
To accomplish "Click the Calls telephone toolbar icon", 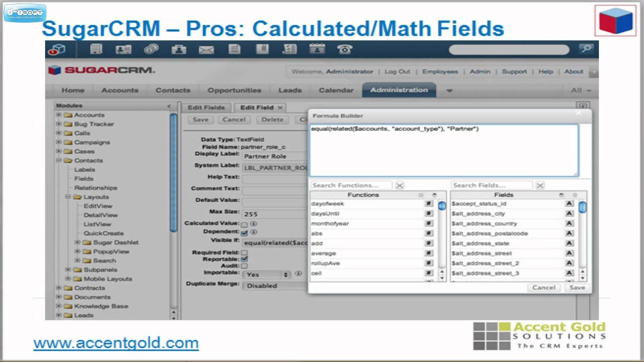I will [345, 49].
